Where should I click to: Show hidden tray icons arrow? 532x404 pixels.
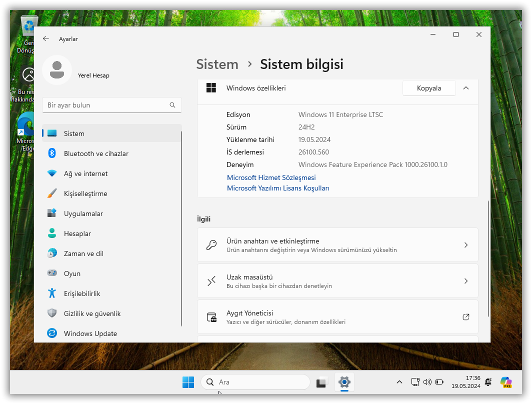399,382
